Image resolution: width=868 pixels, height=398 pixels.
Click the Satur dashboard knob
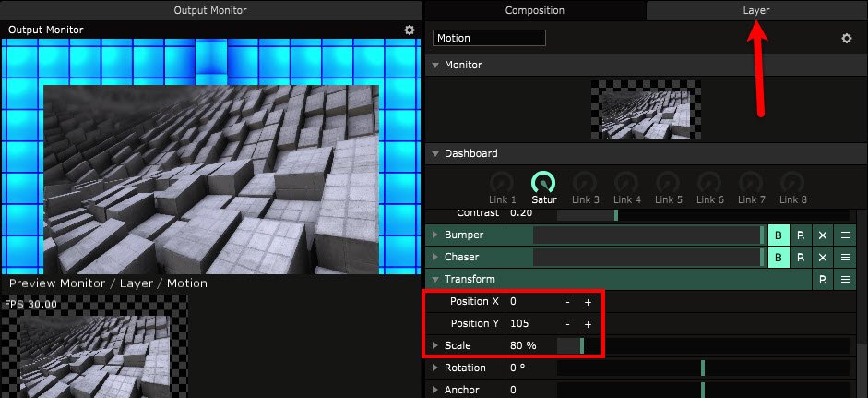click(544, 183)
